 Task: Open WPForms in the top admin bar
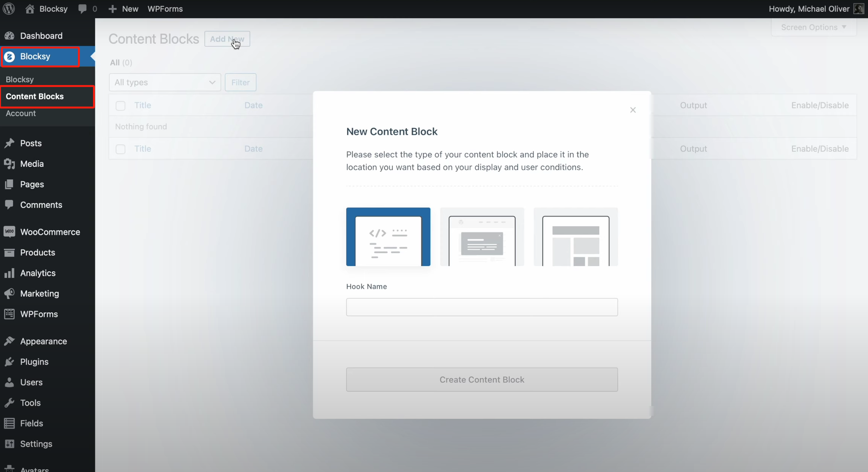coord(165,9)
